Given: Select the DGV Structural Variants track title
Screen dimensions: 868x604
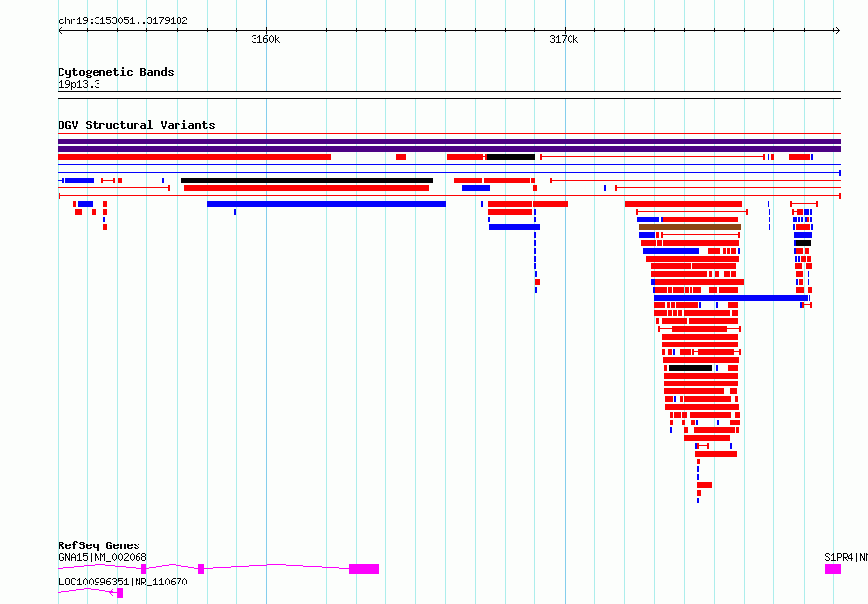Looking at the screenshot, I should pos(137,125).
